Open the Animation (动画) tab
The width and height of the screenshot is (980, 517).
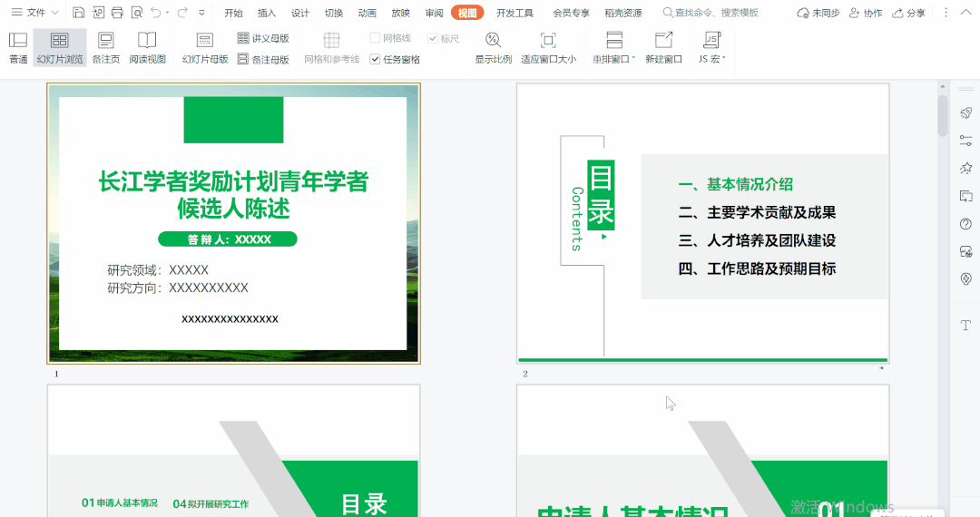point(367,13)
